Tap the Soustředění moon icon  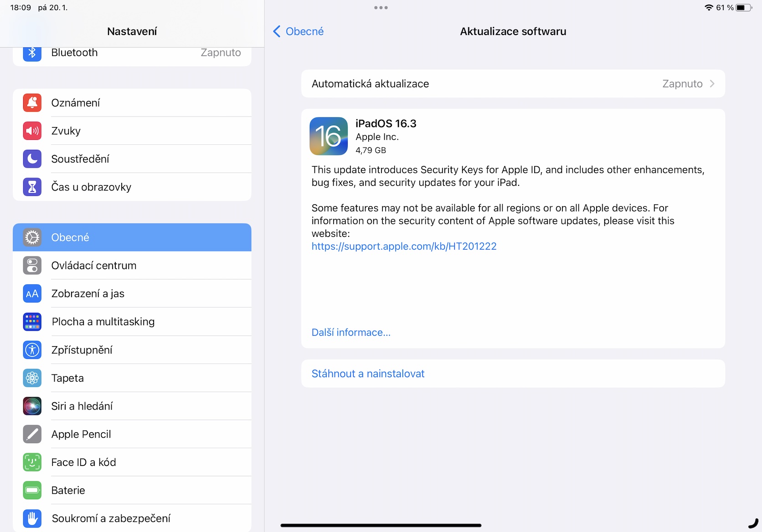[32, 159]
